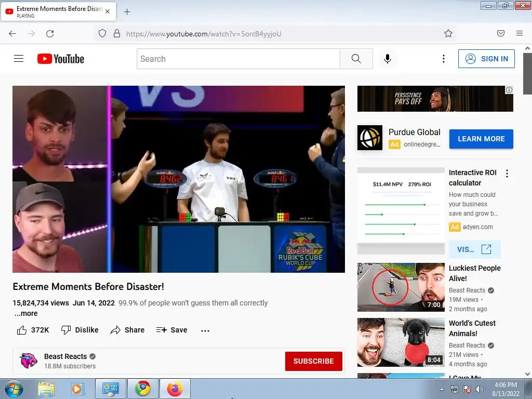This screenshot has width=532, height=399.
Task: Click the Persistence Pays Off banner ad
Action: (435, 99)
